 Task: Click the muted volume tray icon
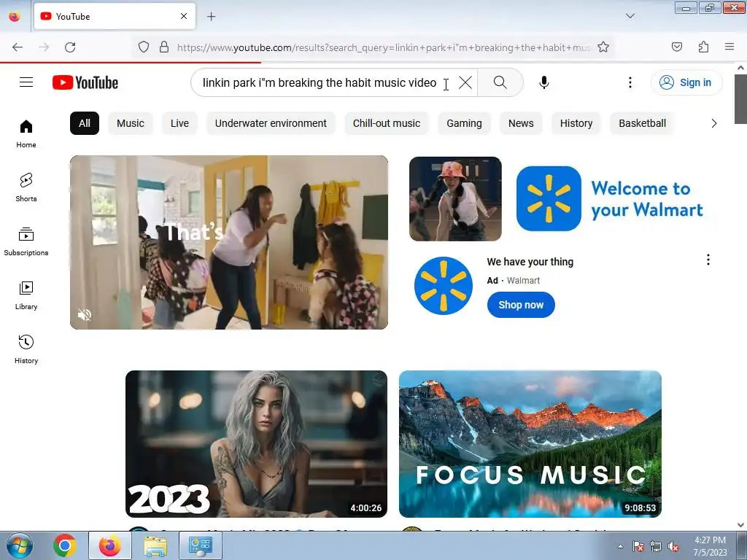pyautogui.click(x=673, y=546)
